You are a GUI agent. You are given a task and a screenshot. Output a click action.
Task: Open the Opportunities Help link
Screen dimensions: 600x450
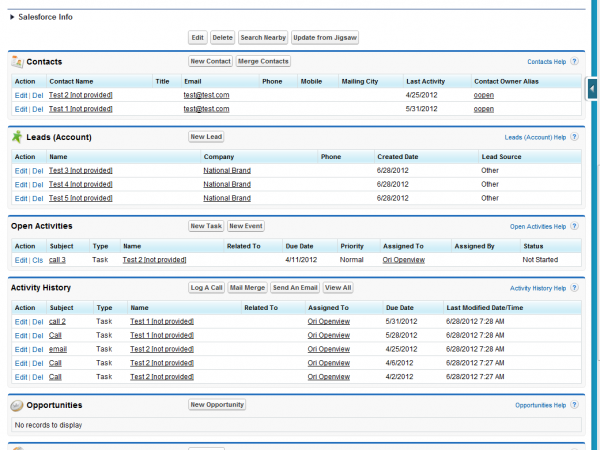[x=540, y=405]
